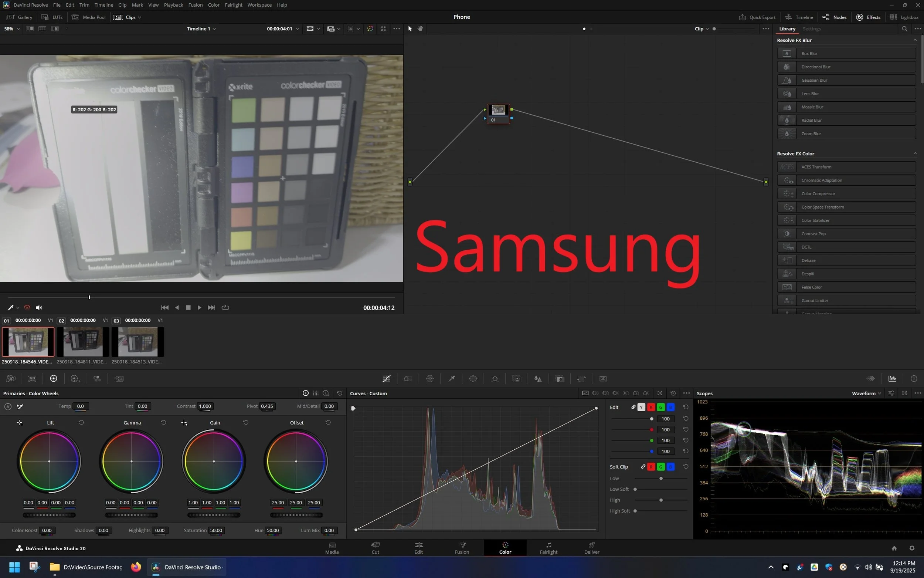
Task: Collapse the Resolve FX Blur section
Action: tap(915, 40)
